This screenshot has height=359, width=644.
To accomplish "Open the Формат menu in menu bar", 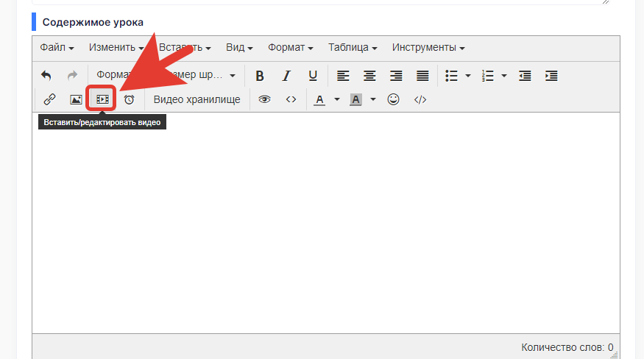I will (x=291, y=48).
